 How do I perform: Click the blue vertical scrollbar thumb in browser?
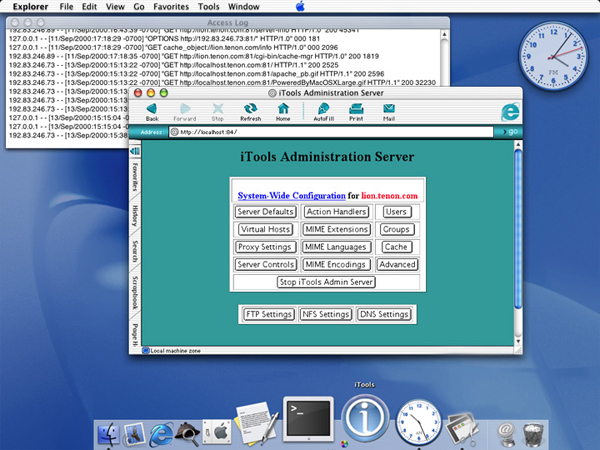518,229
